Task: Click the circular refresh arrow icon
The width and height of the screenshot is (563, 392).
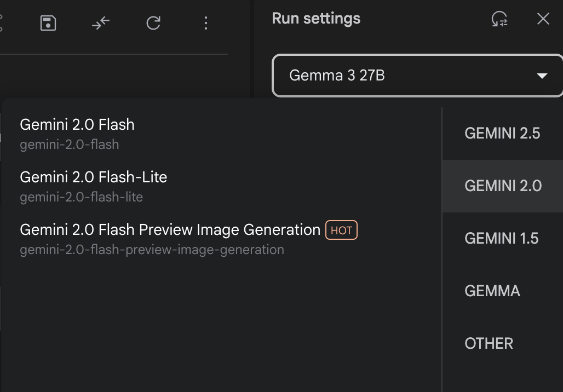Action: tap(153, 24)
